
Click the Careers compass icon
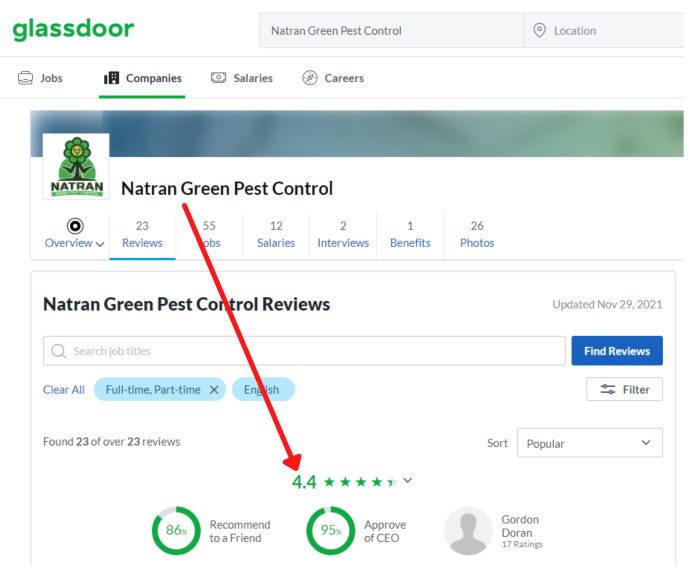(310, 78)
